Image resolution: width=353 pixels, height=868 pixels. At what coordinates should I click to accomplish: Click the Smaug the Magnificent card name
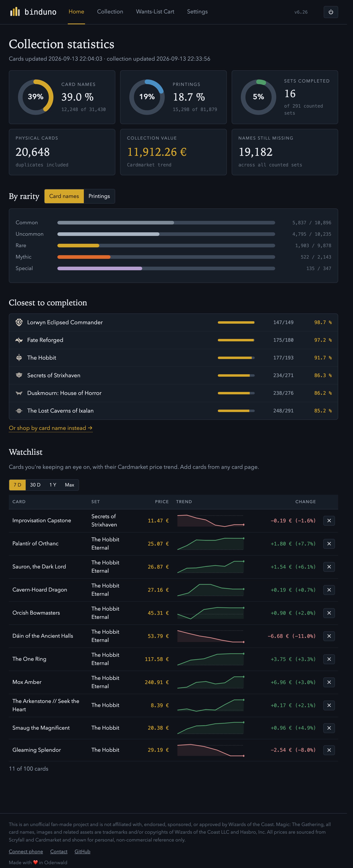41,728
